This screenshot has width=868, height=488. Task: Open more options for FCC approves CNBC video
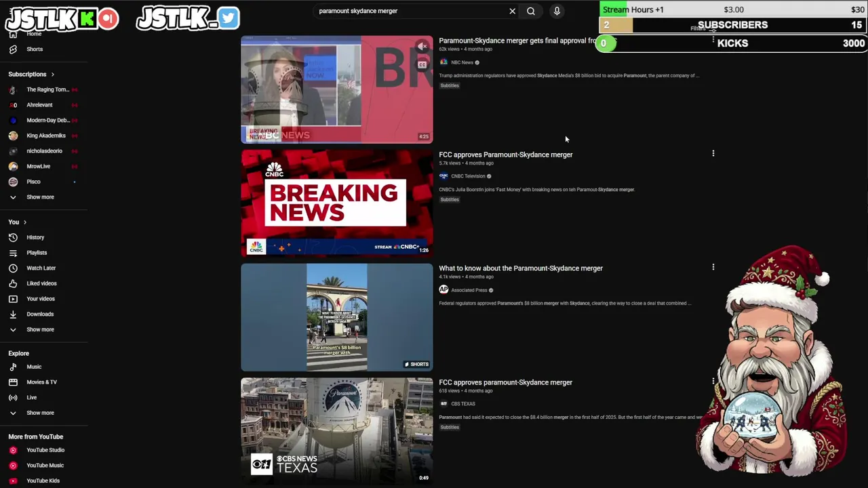pos(713,154)
